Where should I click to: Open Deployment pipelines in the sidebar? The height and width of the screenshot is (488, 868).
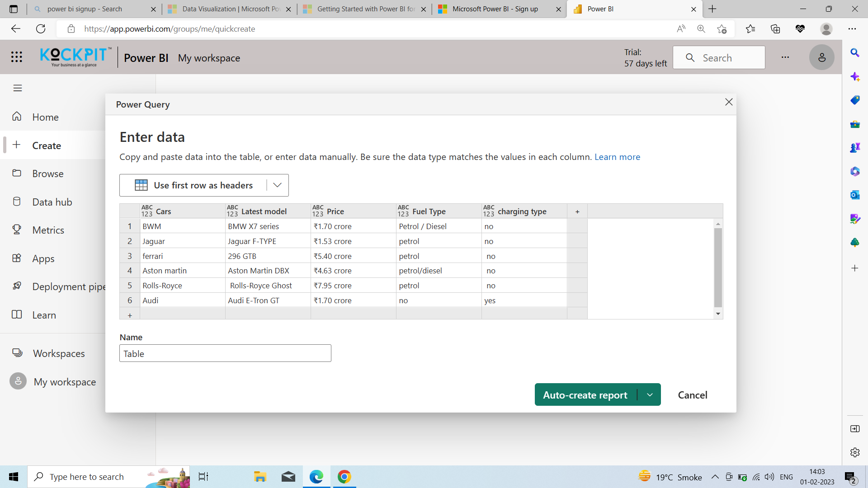pyautogui.click(x=68, y=286)
